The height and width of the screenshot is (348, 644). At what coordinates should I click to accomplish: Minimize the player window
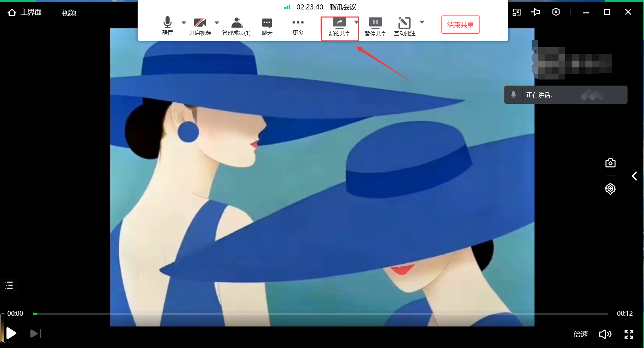586,12
